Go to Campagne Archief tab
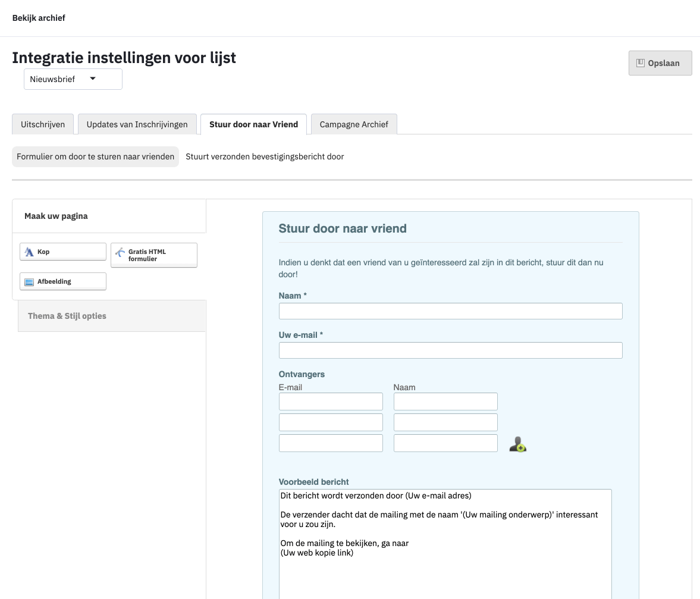Viewport: 700px width, 599px height. coord(354,124)
